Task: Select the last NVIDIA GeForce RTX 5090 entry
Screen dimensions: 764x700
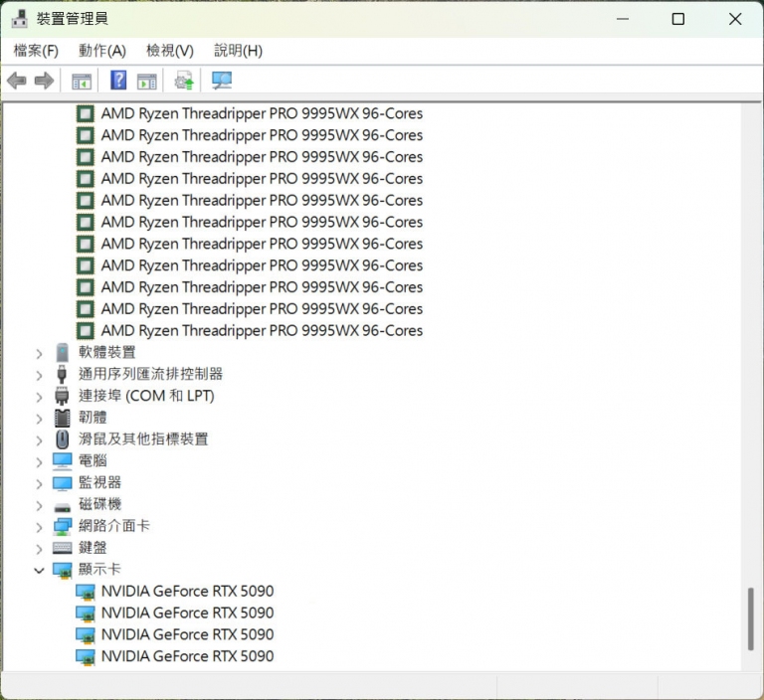Action: point(187,656)
